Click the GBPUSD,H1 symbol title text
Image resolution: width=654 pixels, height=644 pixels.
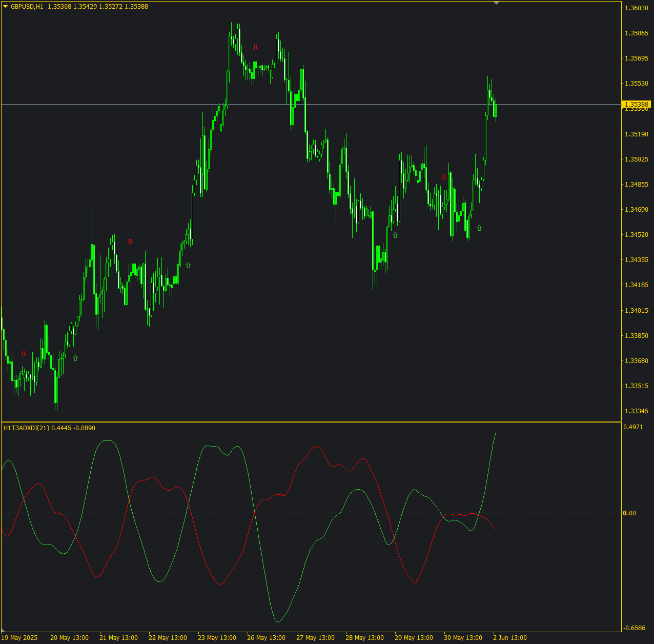pos(27,7)
